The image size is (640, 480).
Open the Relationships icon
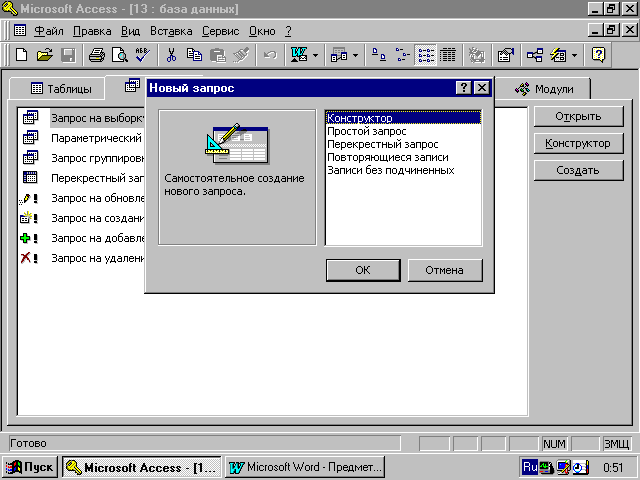pyautogui.click(x=534, y=55)
